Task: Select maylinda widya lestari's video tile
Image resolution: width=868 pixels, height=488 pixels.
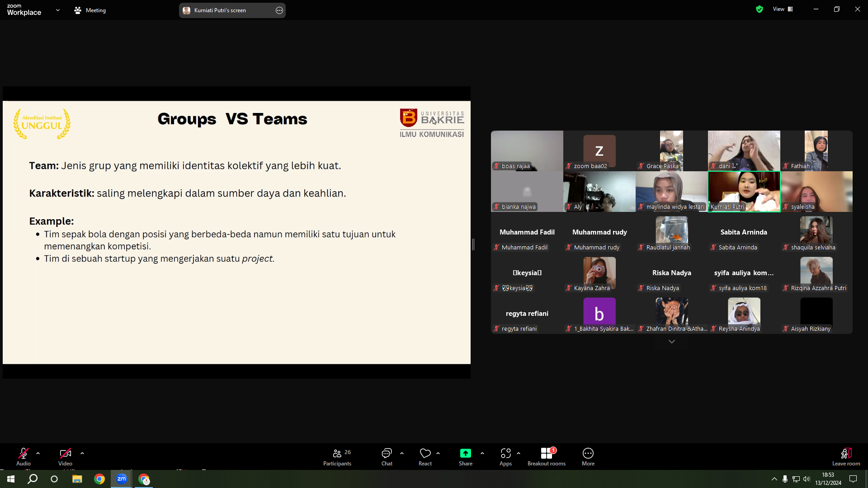Action: 672,192
